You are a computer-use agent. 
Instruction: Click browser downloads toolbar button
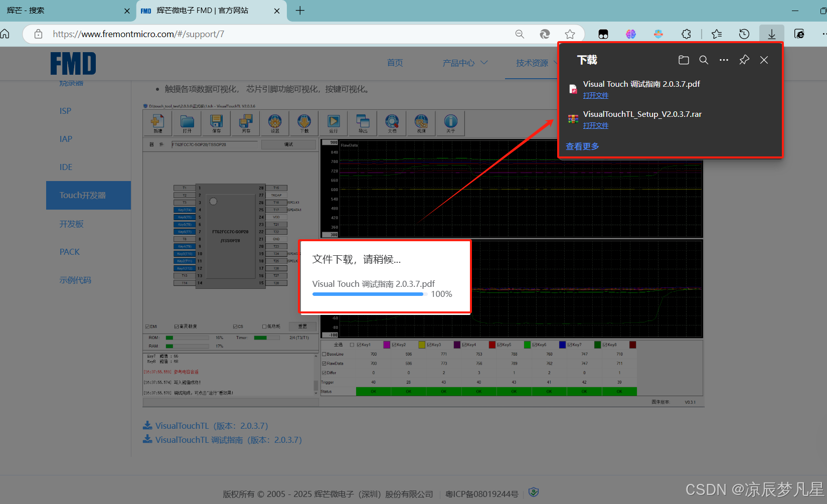coord(771,34)
